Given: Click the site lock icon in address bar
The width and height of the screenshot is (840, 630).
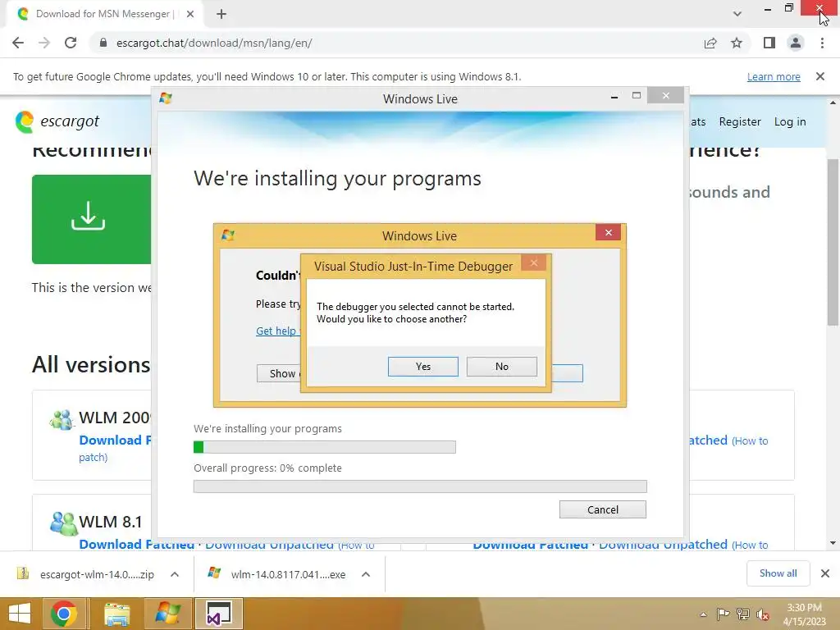Looking at the screenshot, I should pos(103,43).
